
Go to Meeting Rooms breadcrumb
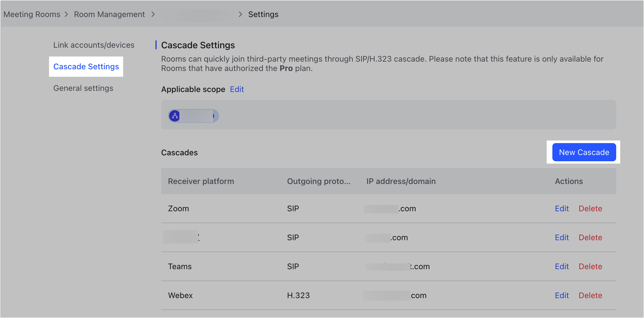coord(32,14)
